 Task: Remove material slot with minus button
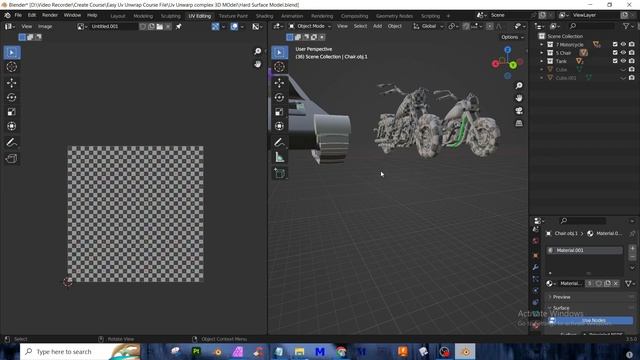click(632, 257)
